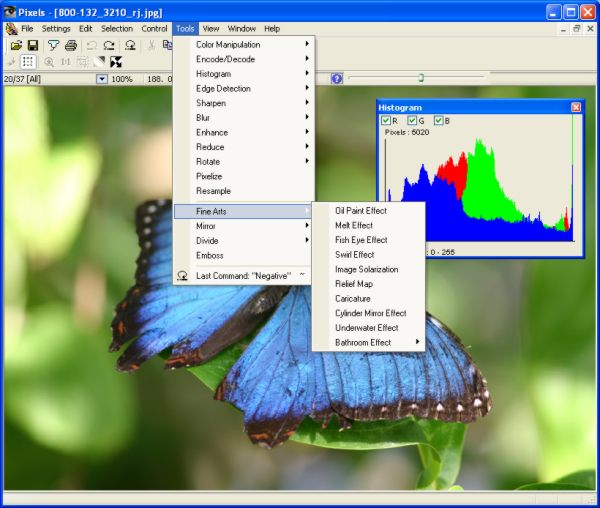This screenshot has height=508, width=600.
Task: Open the Selection menu
Action: [117, 29]
